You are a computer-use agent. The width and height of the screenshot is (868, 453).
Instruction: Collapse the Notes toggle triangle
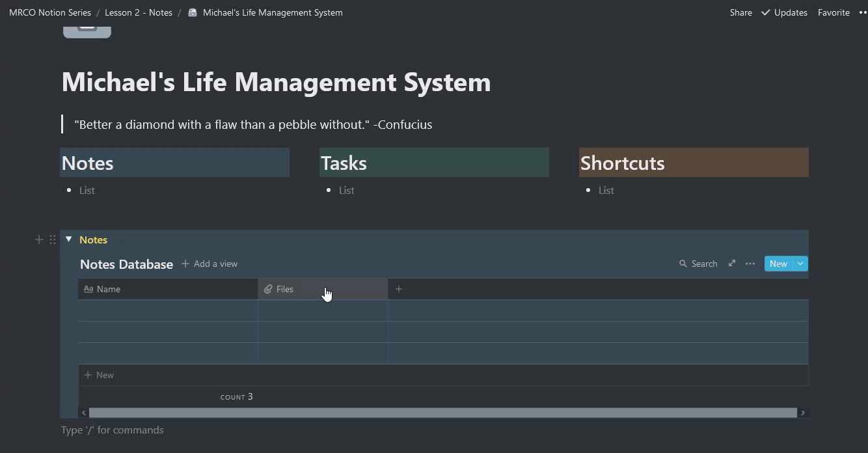click(68, 240)
